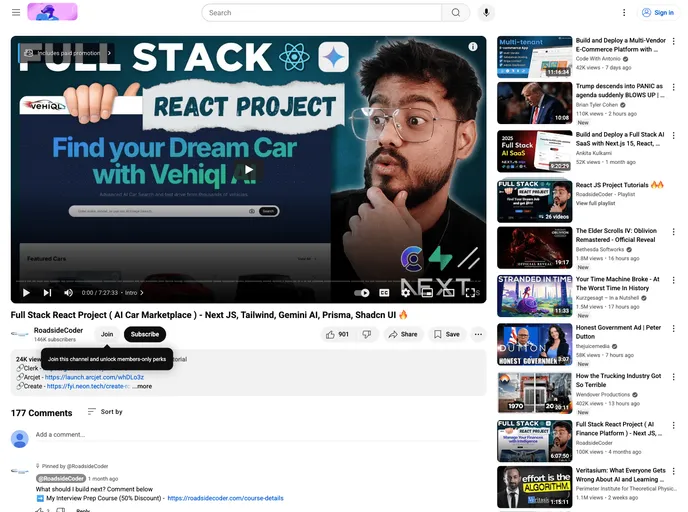Open AI Finance Platform video thumbnail
Screen dimensions: 688x512
click(534, 441)
